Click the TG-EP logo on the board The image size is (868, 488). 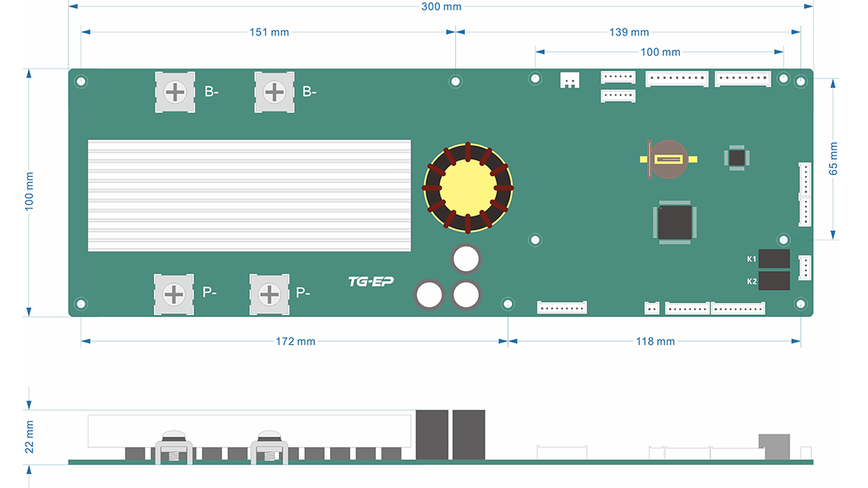click(x=371, y=282)
